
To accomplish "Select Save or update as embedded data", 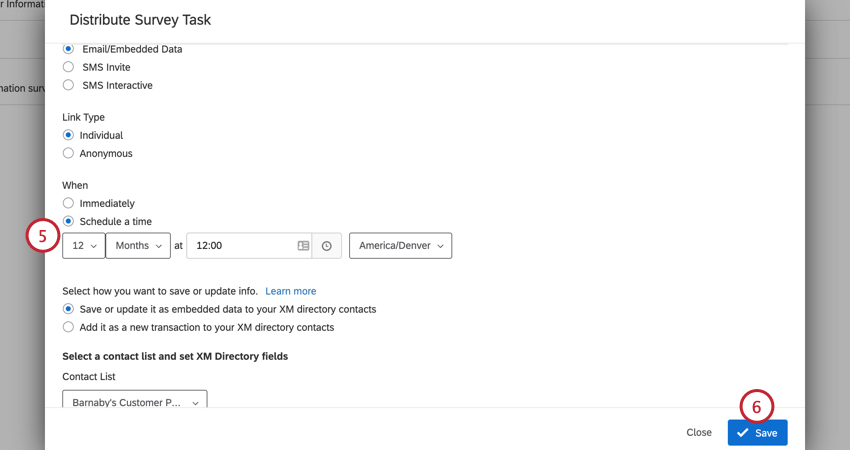I will pyautogui.click(x=68, y=309).
